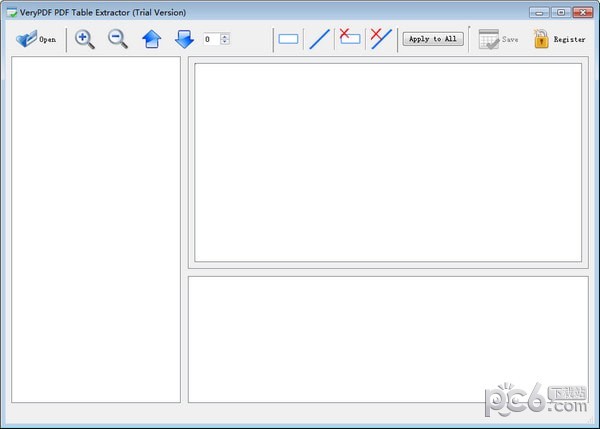Decrease page number with spinner down arrow
Screen dimensions: 600x429
tap(225, 42)
